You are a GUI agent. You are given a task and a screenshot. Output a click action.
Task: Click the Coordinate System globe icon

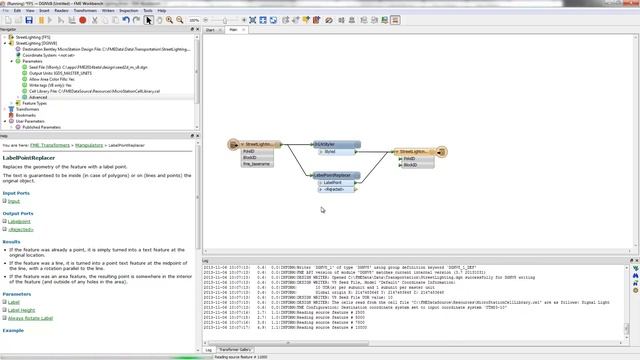coord(18,55)
